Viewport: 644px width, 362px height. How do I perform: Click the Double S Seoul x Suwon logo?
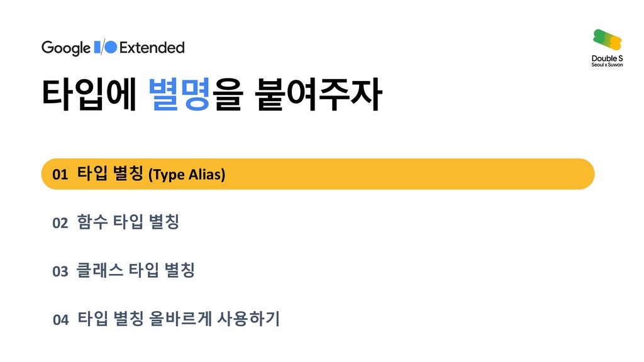tap(607, 48)
